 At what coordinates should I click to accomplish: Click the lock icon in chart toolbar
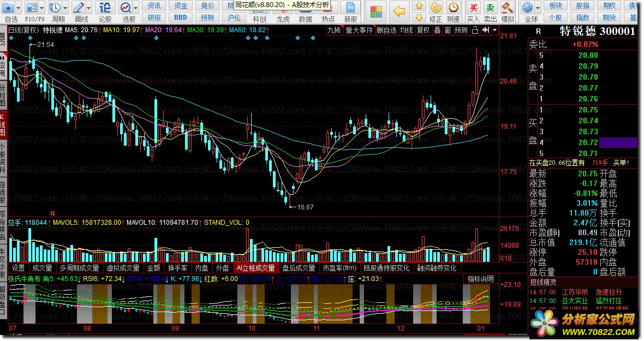[475, 30]
